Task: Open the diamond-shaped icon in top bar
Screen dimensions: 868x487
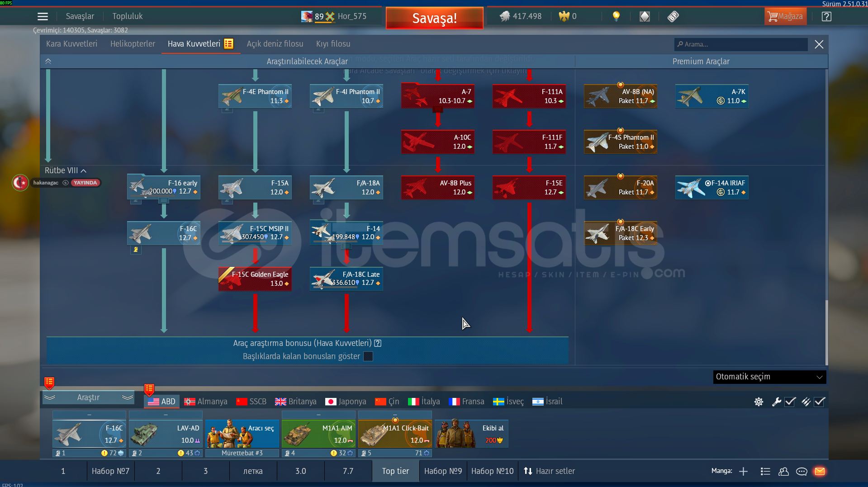Action: 645,16
